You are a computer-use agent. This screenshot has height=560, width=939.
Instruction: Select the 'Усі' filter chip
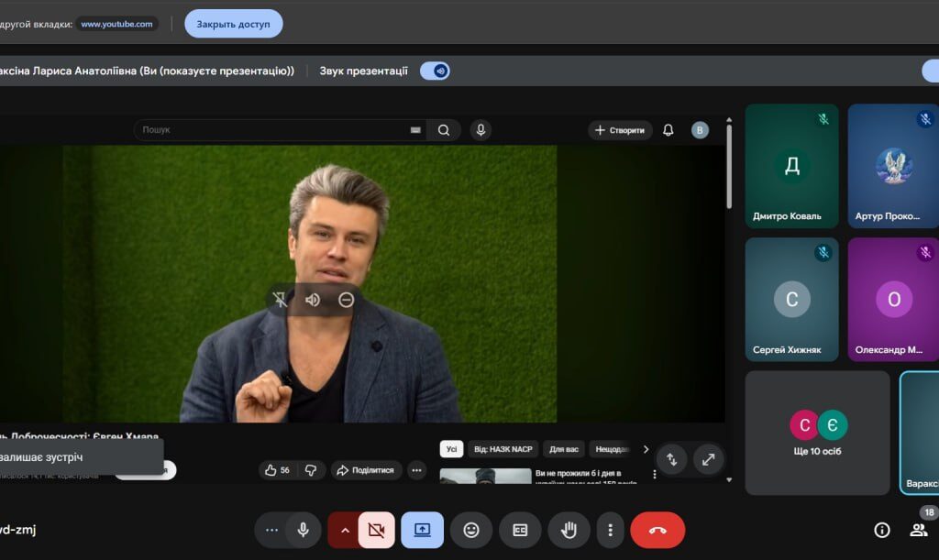[451, 449]
